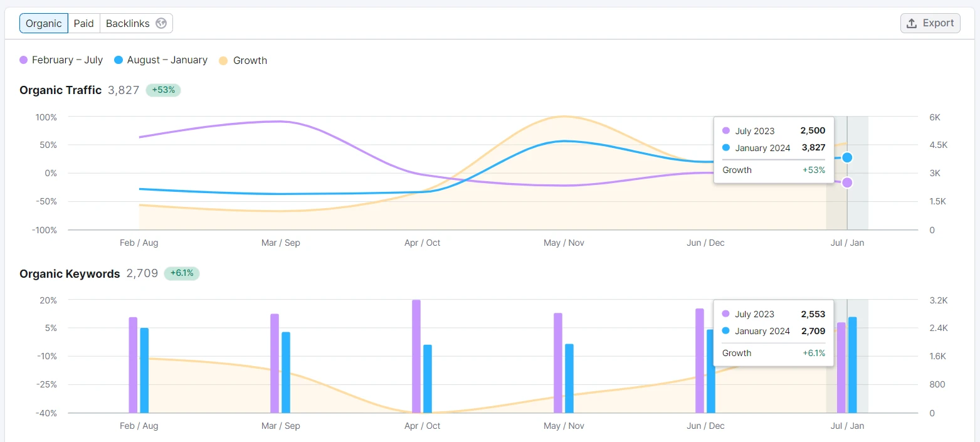Click the 20% axis label on keywords chart
This screenshot has width=980, height=442.
point(48,300)
